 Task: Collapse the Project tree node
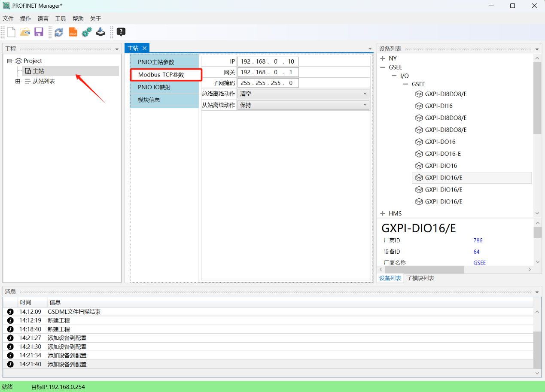(9, 61)
